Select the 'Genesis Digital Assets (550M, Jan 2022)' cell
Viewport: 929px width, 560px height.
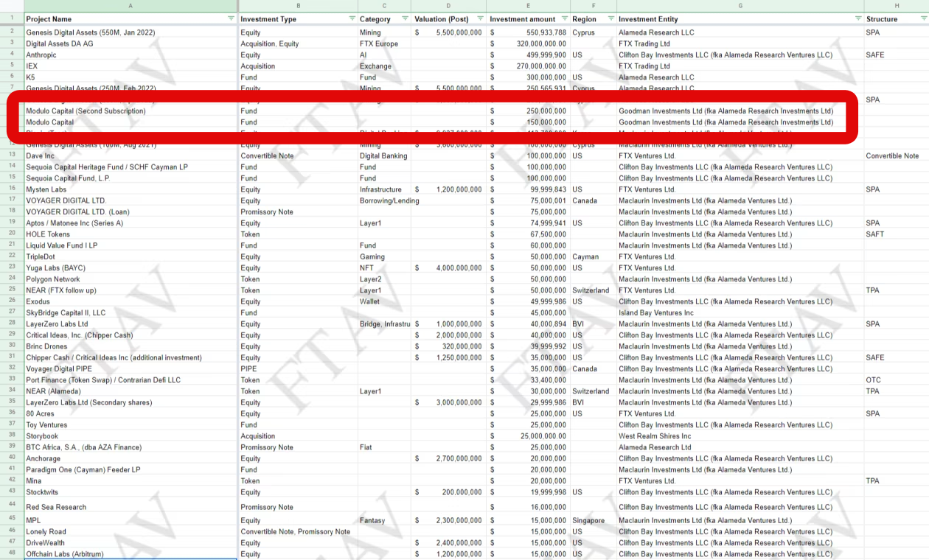point(131,32)
